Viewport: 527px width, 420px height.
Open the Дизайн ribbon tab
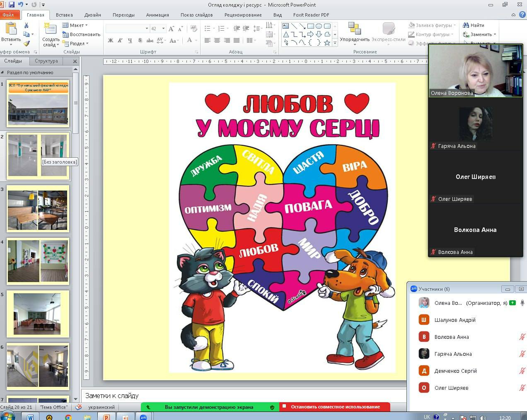click(92, 15)
